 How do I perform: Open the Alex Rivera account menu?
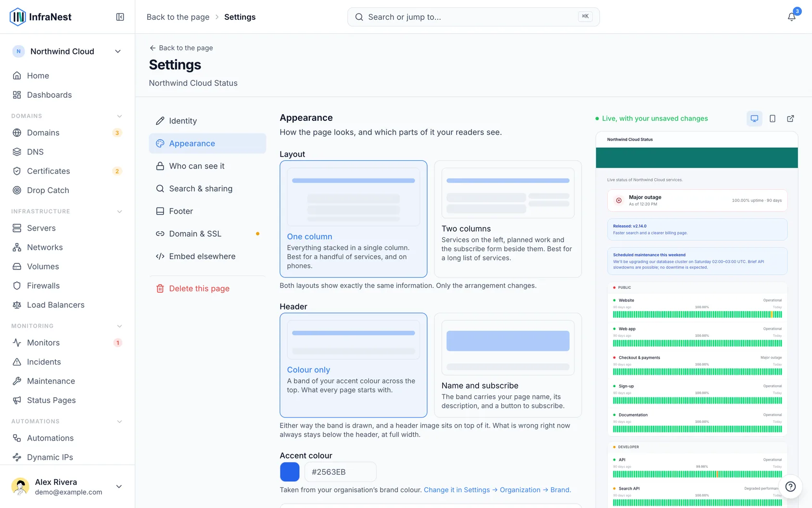tap(67, 486)
